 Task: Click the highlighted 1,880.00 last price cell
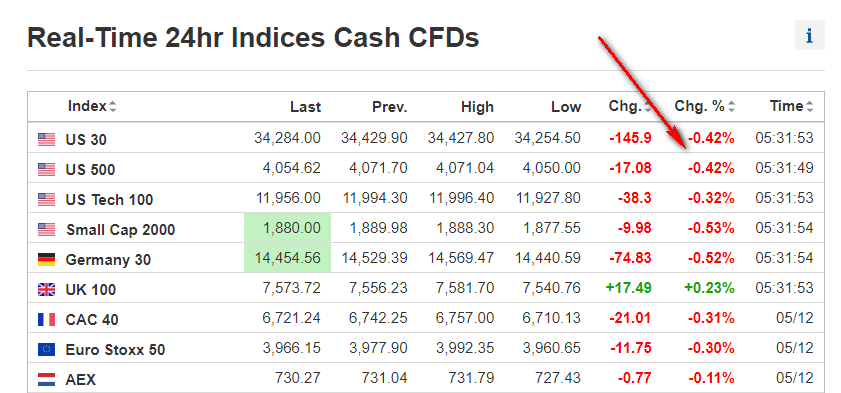tap(287, 228)
